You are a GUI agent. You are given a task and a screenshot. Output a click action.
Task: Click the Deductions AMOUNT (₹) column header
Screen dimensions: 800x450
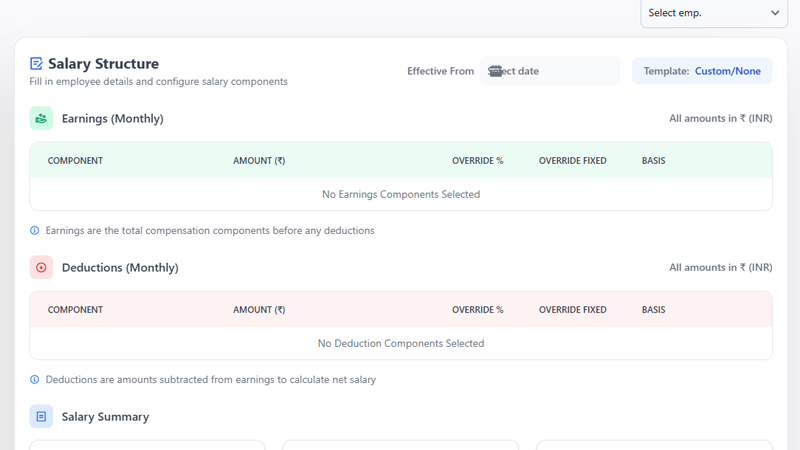pyautogui.click(x=259, y=310)
